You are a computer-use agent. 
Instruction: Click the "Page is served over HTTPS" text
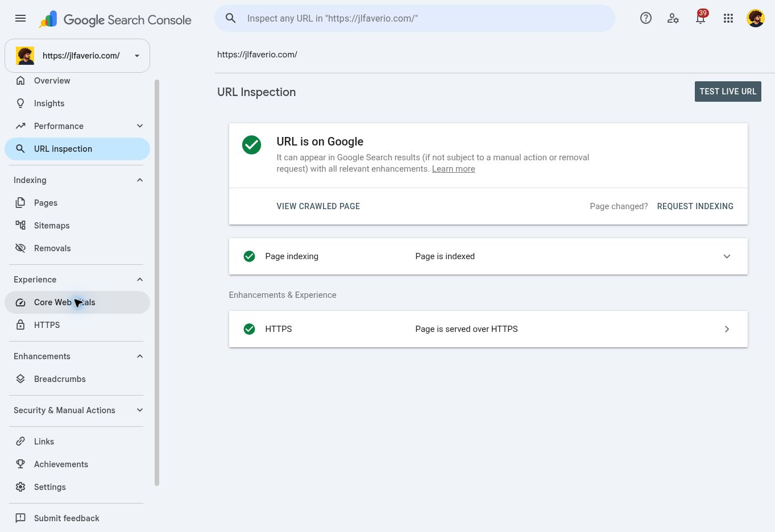pyautogui.click(x=466, y=329)
